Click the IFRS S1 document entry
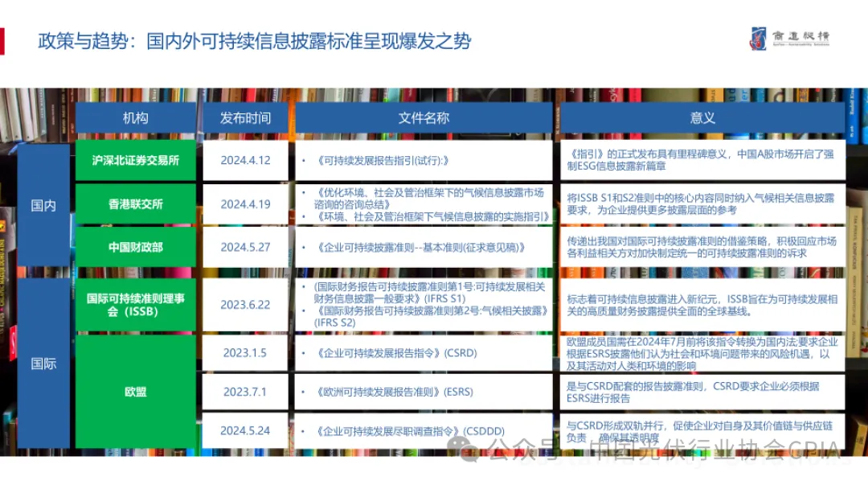 (x=429, y=293)
